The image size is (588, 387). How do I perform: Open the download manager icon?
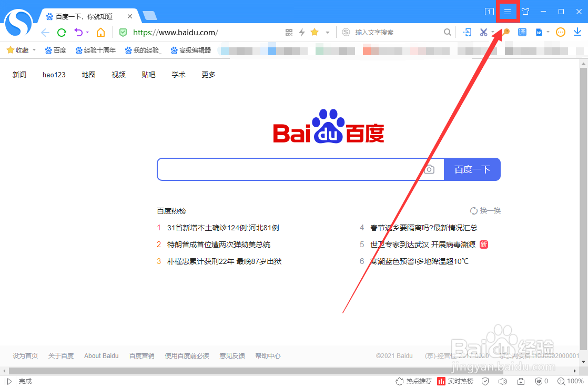[x=578, y=32]
